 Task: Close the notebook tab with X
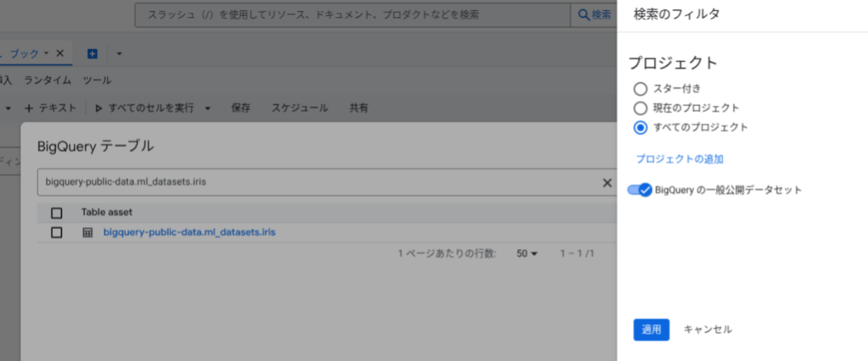(x=60, y=53)
